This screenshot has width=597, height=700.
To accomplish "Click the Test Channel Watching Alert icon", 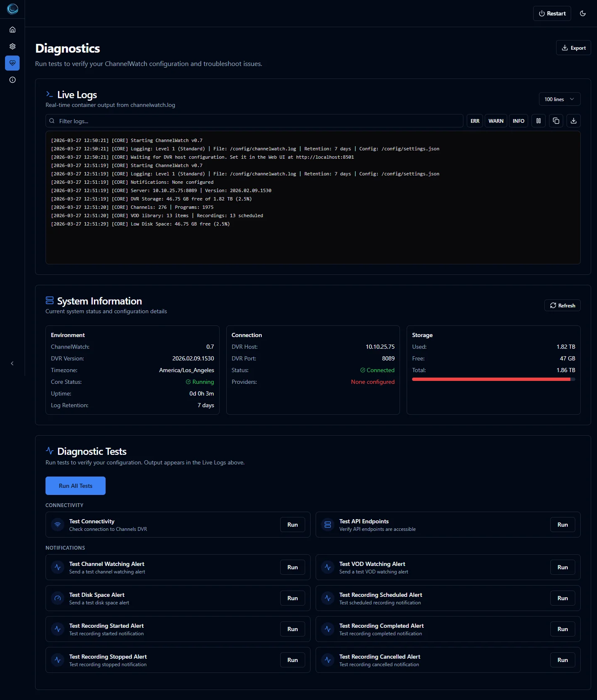I will tap(58, 567).
